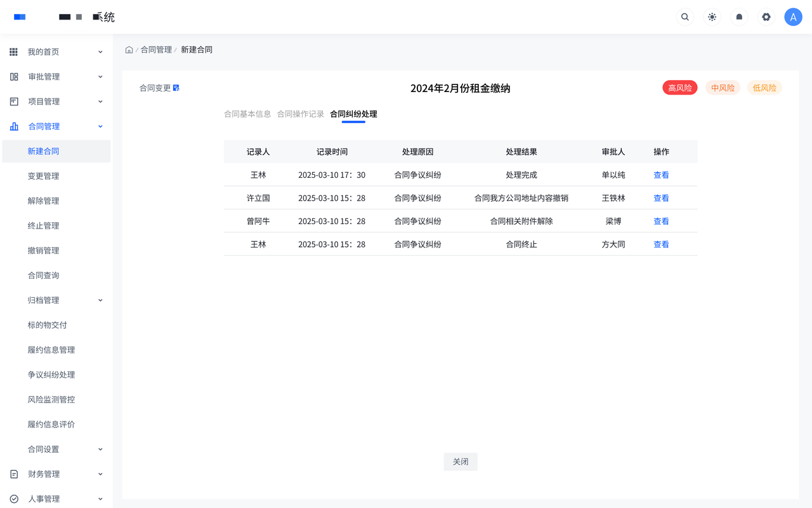Open the notification bell
812x508 pixels.
tap(739, 17)
